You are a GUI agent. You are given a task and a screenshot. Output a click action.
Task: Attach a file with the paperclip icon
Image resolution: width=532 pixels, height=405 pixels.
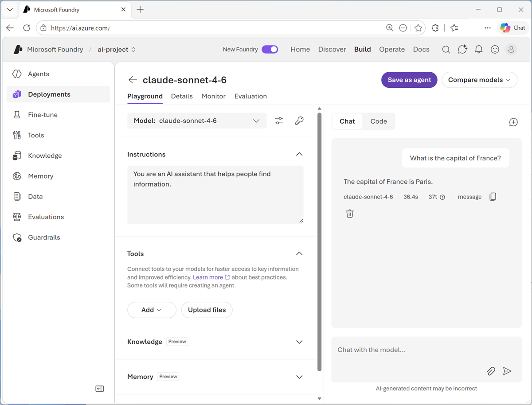[x=491, y=371]
